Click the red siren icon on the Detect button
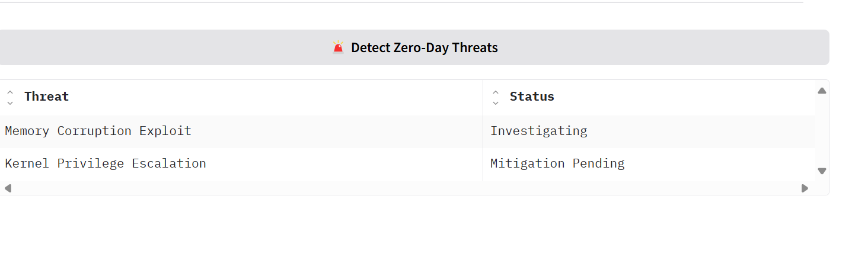This screenshot has height=270, width=868. point(338,47)
